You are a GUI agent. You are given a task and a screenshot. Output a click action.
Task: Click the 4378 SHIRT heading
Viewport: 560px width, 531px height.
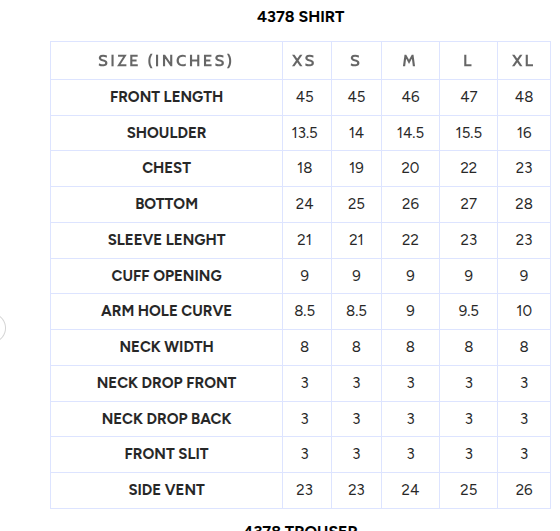point(300,17)
